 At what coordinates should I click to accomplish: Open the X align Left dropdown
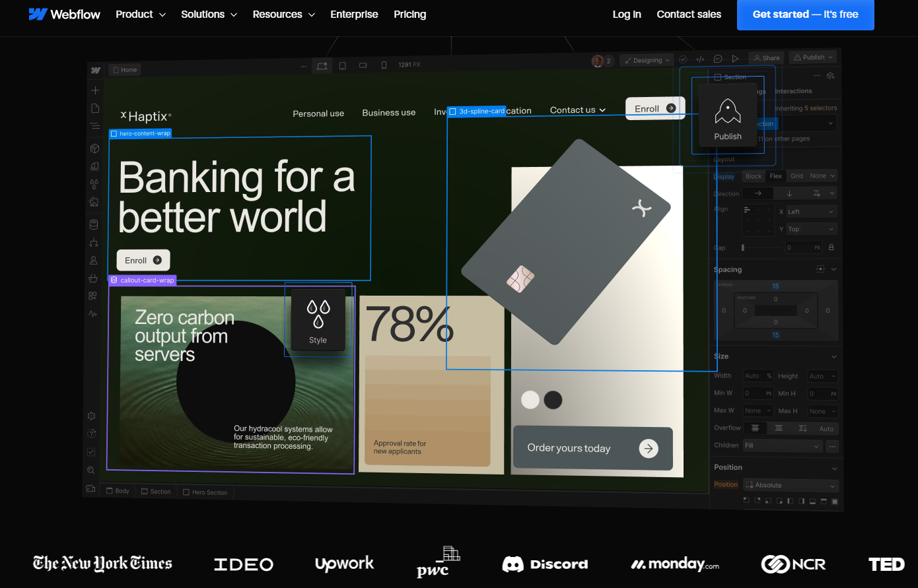pos(811,212)
